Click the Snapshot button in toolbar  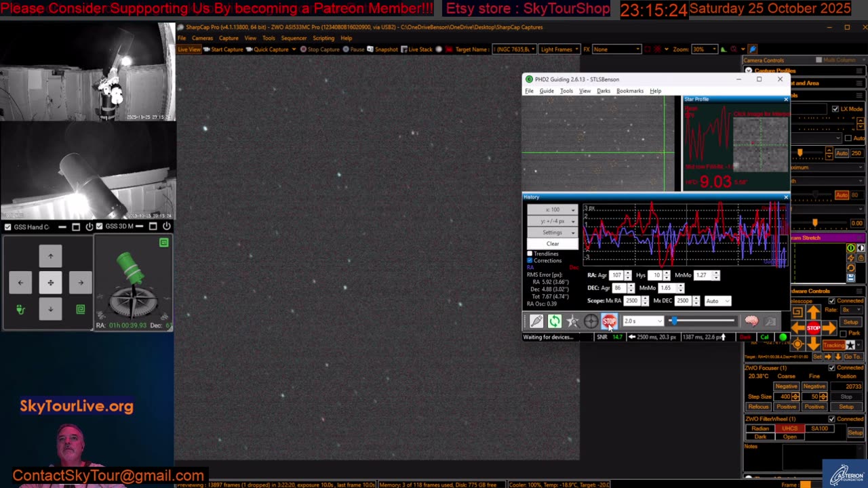pyautogui.click(x=383, y=49)
